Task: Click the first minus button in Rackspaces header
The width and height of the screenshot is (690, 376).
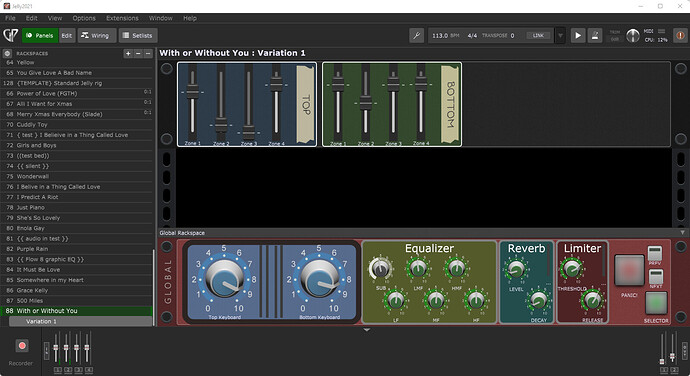Action: coord(138,53)
